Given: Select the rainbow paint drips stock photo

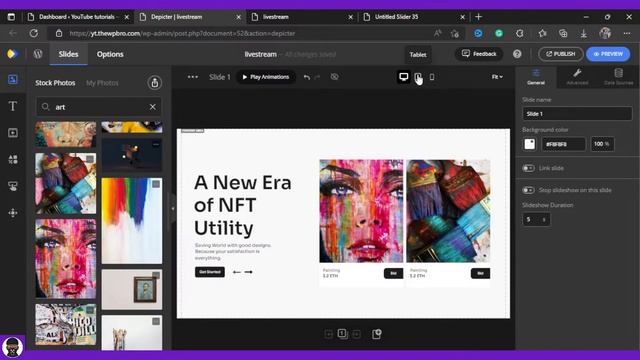Looking at the screenshot, I should (132, 221).
